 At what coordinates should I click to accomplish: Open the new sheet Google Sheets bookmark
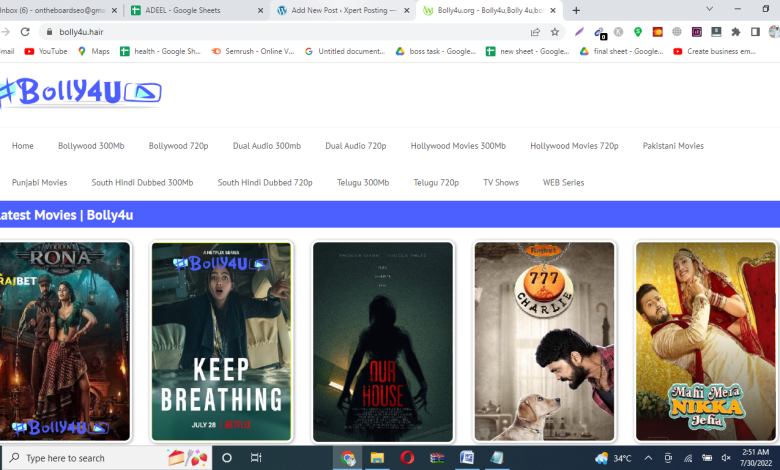527,51
